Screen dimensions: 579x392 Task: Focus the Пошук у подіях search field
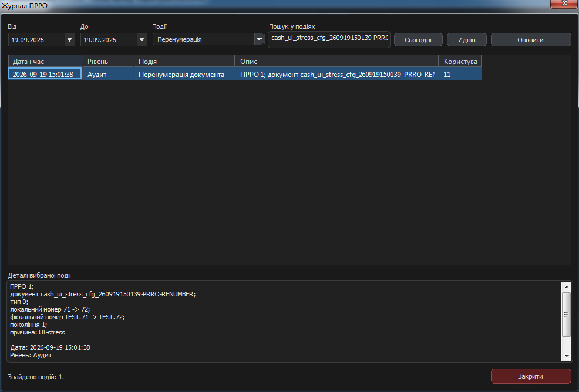329,39
